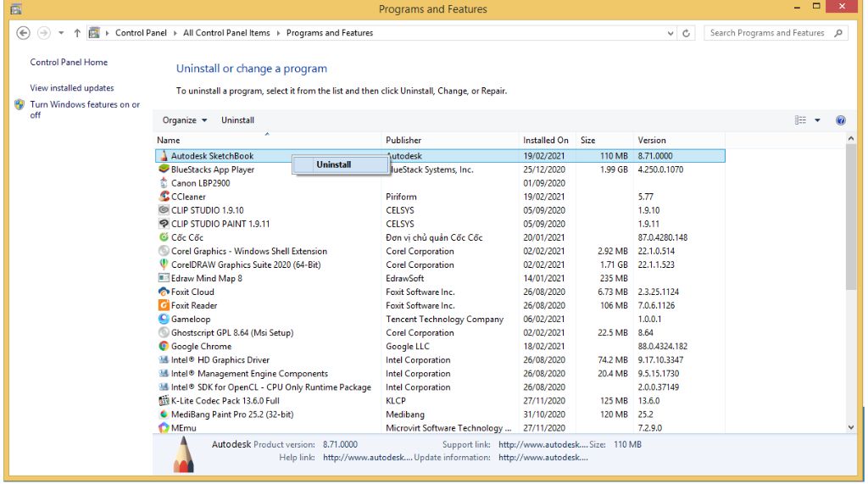The height and width of the screenshot is (484, 868).
Task: Click the EdrawSoft publisher cell
Action: (404, 278)
